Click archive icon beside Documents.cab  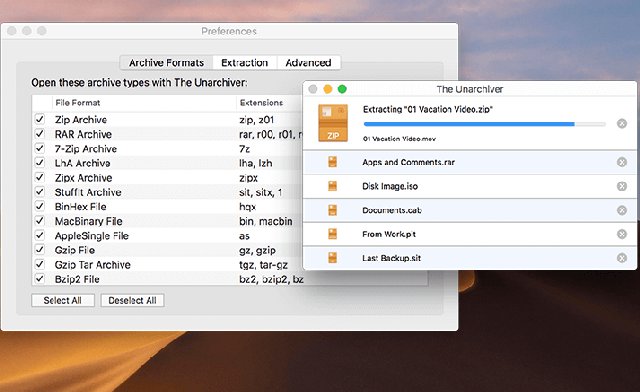click(333, 210)
